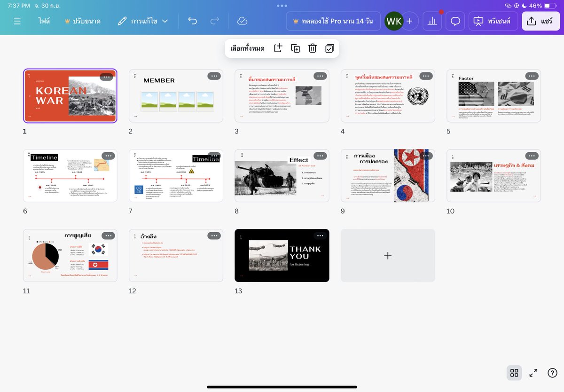Select the Thank You slide thumbnail

(282, 256)
